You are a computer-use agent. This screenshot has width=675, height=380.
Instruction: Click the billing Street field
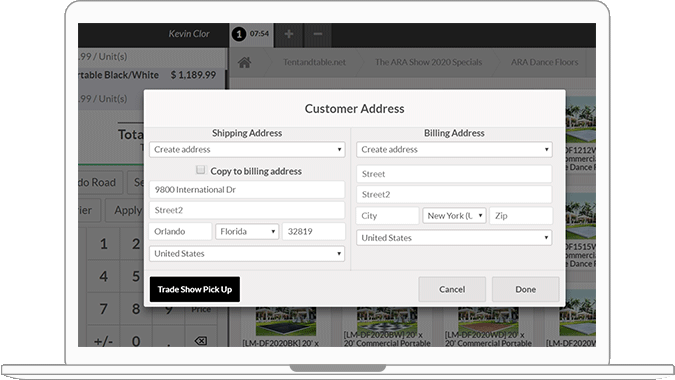pos(454,174)
